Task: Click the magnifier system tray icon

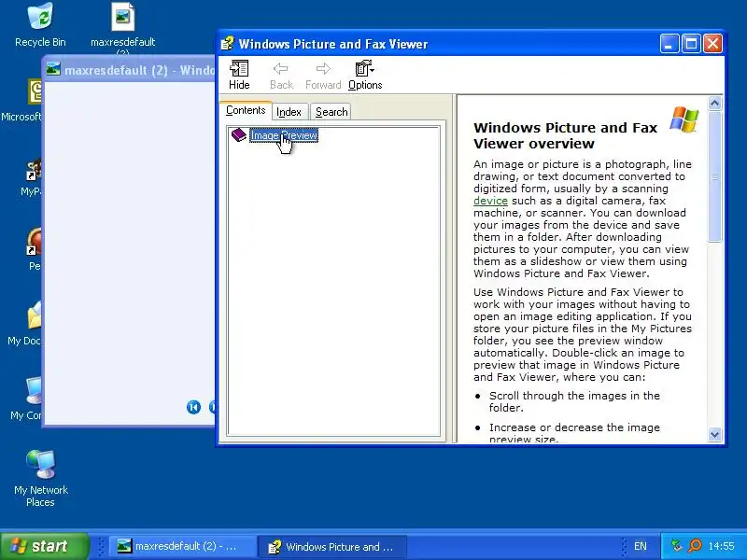Action: click(x=695, y=545)
